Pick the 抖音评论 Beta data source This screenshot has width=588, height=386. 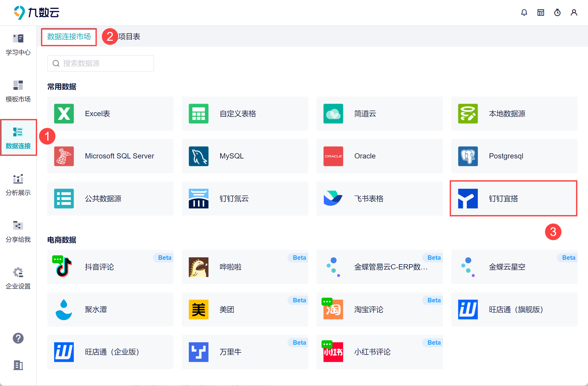110,267
